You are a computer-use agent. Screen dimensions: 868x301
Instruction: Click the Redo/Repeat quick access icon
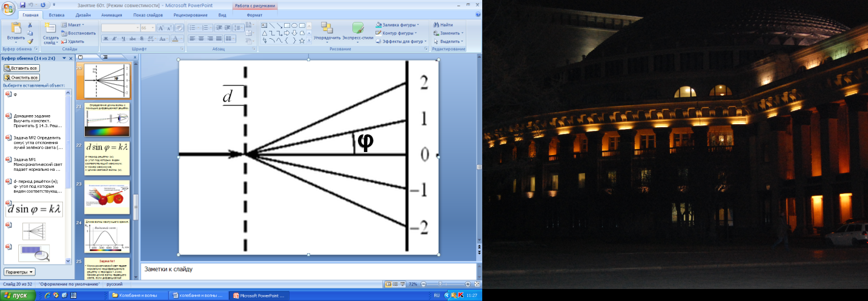(x=42, y=4)
